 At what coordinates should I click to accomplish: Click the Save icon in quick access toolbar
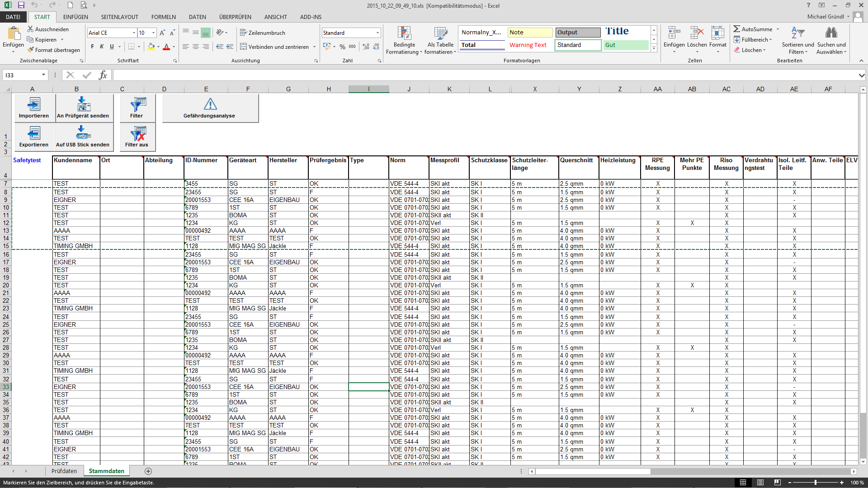coord(21,5)
